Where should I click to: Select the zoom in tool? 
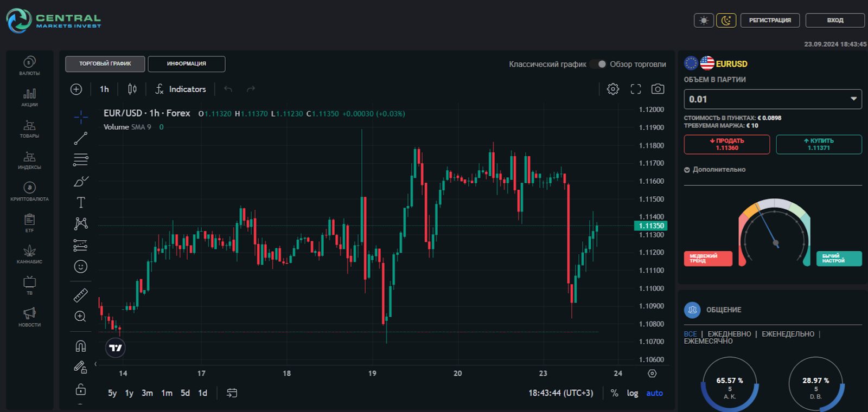(81, 316)
